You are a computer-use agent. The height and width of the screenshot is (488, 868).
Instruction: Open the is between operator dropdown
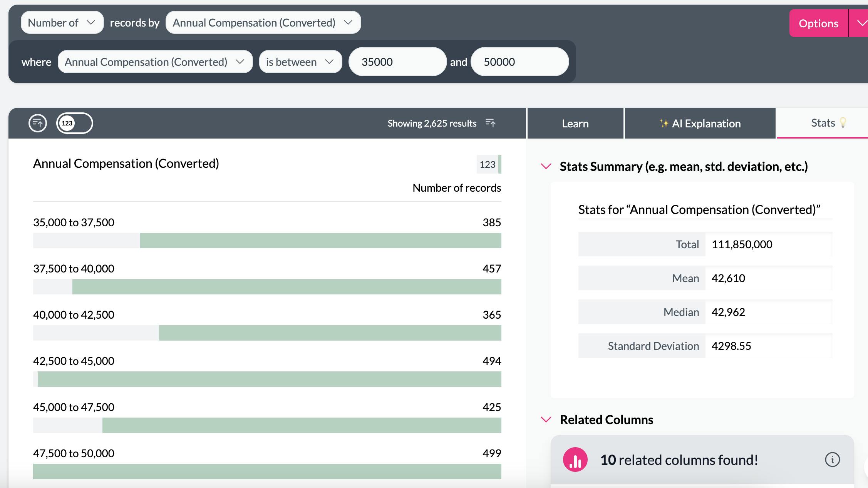[x=300, y=62]
